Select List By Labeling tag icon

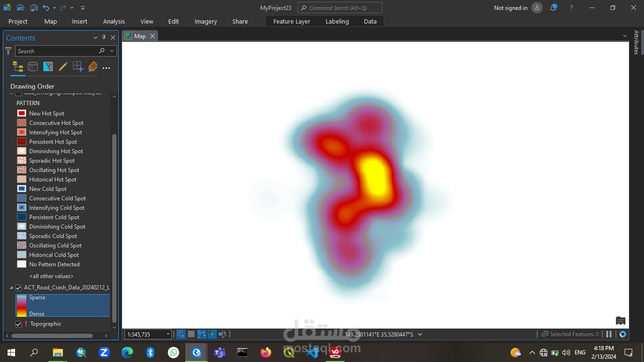[93, 67]
